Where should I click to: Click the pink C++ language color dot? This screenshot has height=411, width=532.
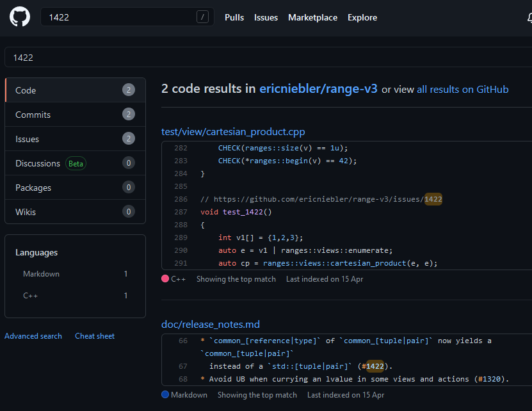(x=165, y=278)
